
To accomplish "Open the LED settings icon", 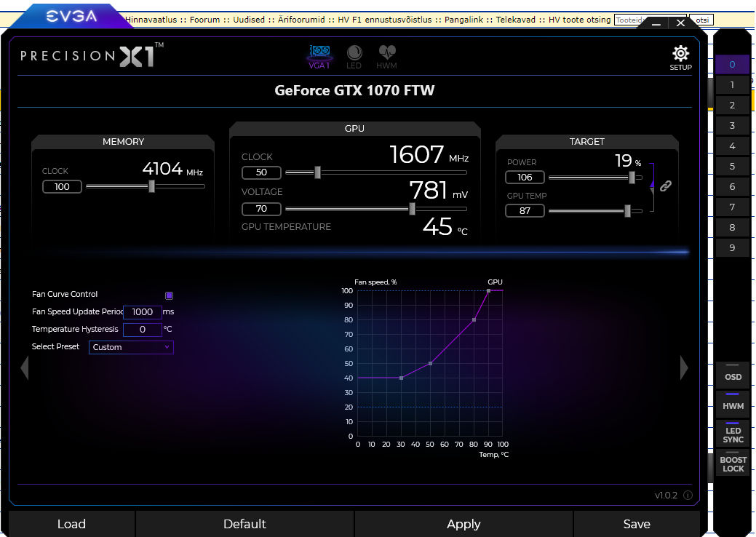I will [354, 55].
